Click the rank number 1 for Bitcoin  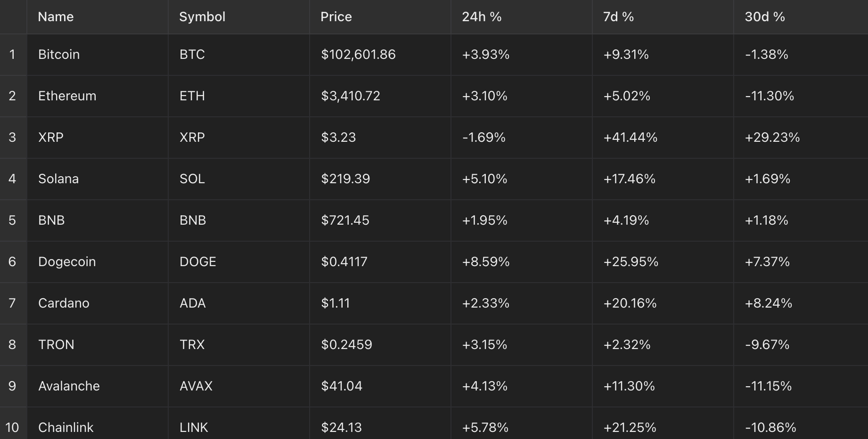(12, 54)
